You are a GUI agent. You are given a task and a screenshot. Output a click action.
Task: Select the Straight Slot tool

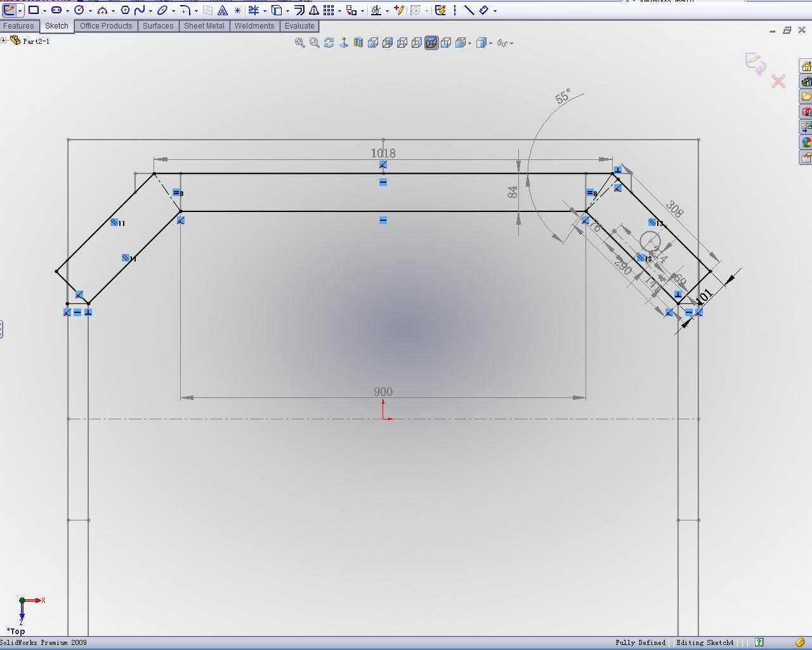tap(56, 10)
